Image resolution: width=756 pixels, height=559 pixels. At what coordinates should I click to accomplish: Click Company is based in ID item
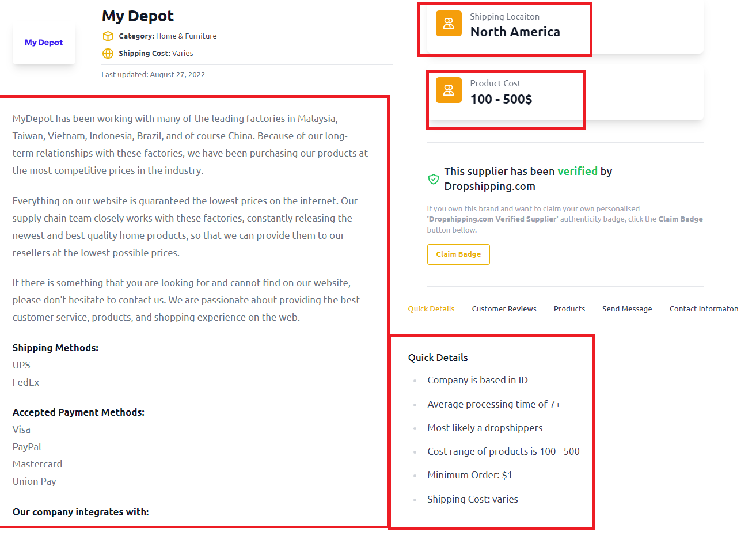click(x=477, y=380)
